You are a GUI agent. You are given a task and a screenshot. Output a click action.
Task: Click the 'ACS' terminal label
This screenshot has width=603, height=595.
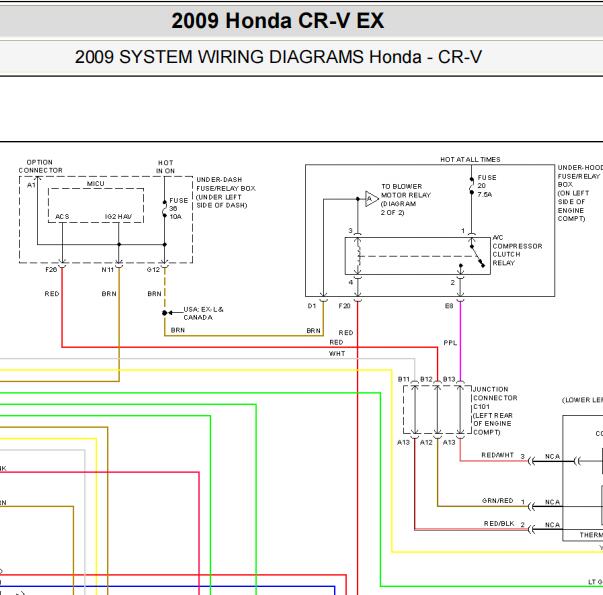62,217
